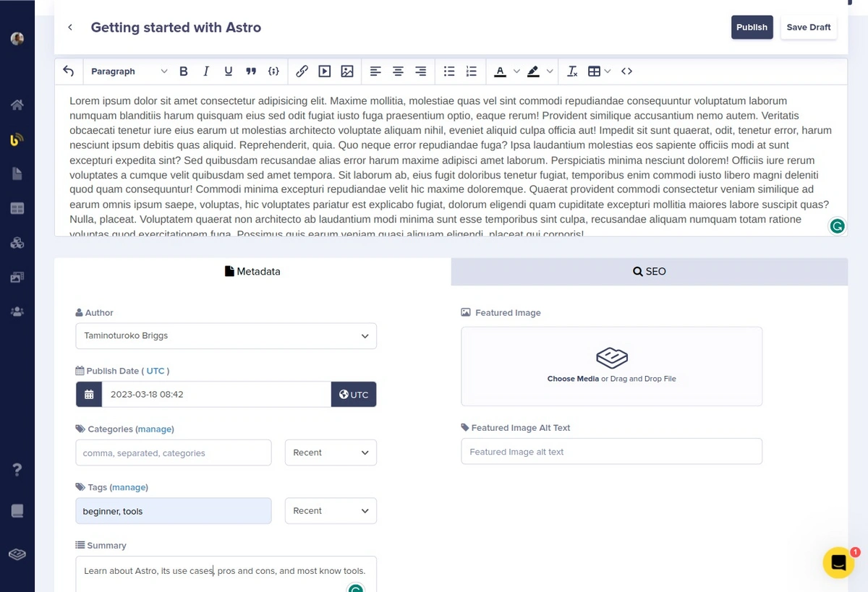868x592 pixels.
Task: Apply the text color
Action: tap(500, 71)
